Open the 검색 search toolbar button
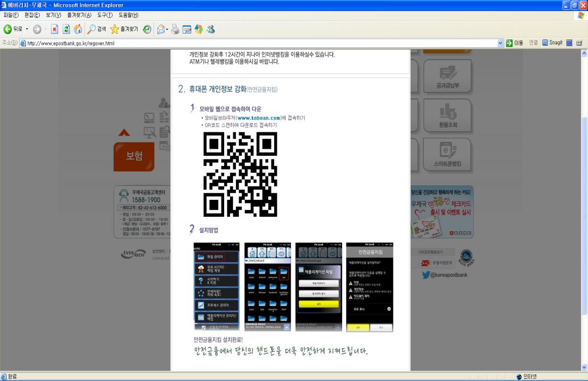The height and width of the screenshot is (381, 588). point(96,29)
